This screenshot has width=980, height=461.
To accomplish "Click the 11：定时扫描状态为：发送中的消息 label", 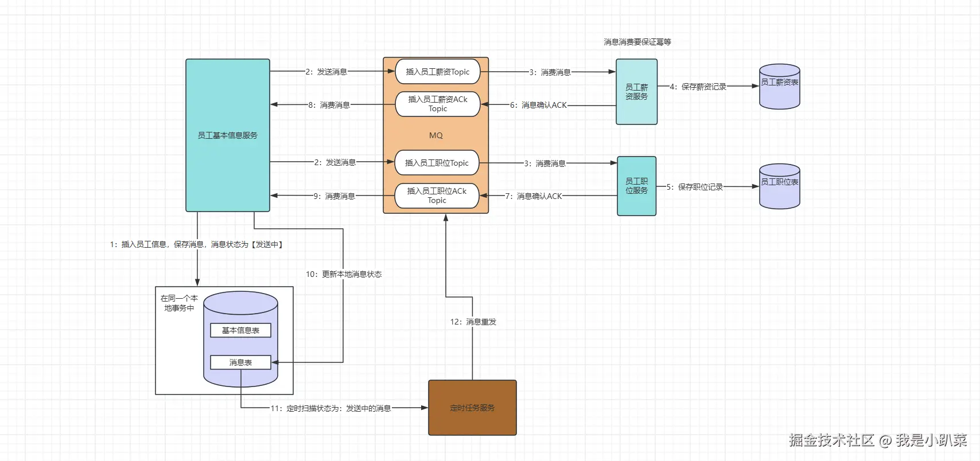I will pyautogui.click(x=330, y=408).
